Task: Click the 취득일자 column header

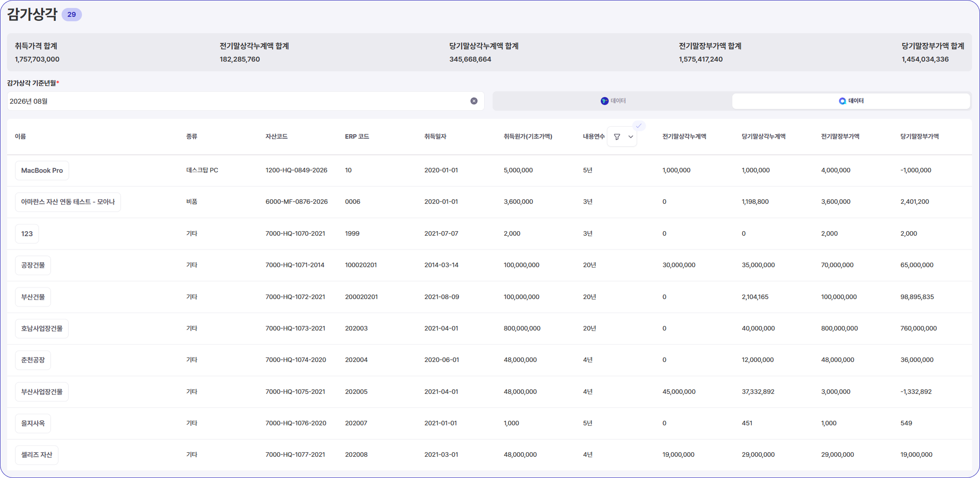Action: pyautogui.click(x=435, y=136)
